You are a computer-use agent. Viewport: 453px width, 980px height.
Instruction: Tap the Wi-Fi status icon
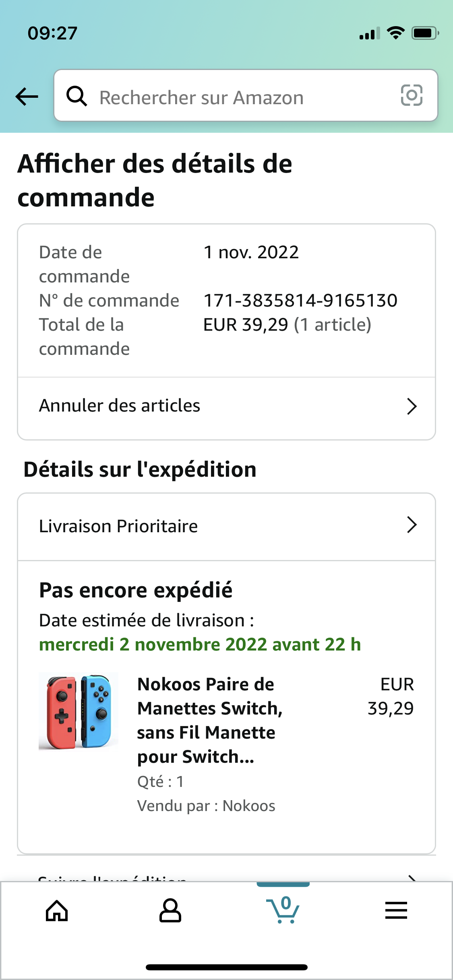(x=396, y=33)
